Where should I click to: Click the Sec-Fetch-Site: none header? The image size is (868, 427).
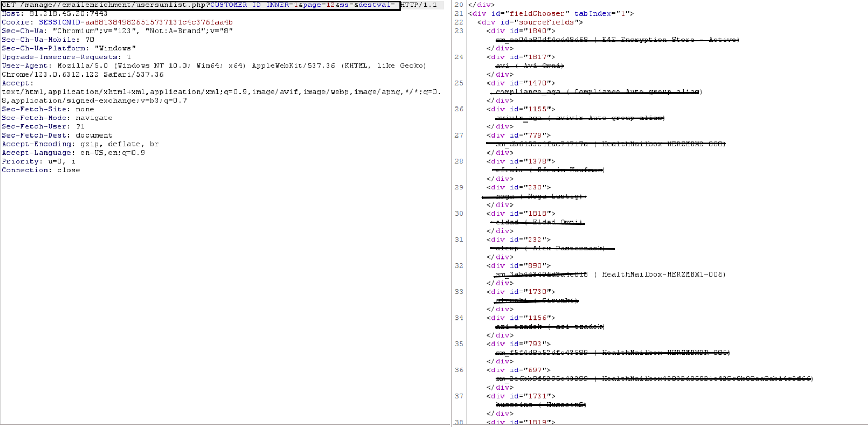48,109
